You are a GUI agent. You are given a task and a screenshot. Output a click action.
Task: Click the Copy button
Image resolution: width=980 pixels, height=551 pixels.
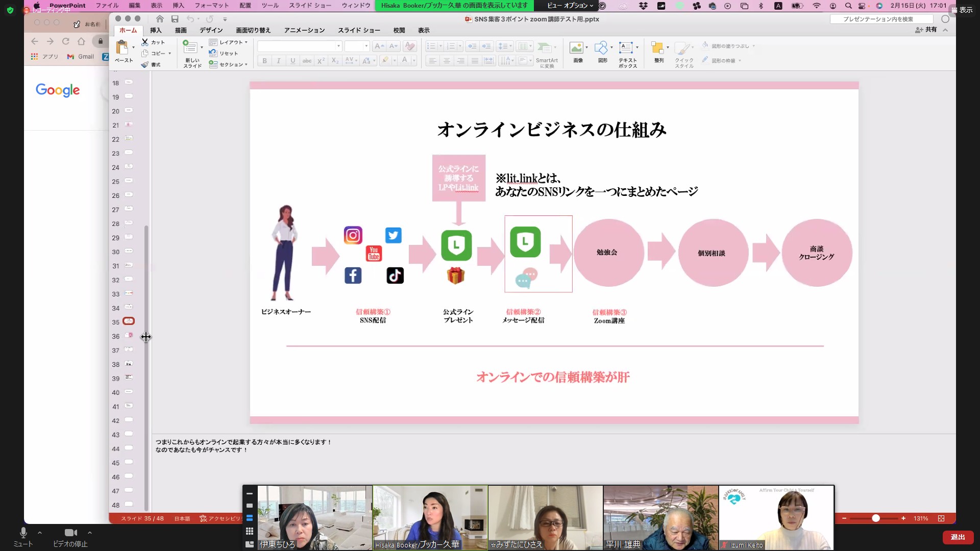coord(156,53)
